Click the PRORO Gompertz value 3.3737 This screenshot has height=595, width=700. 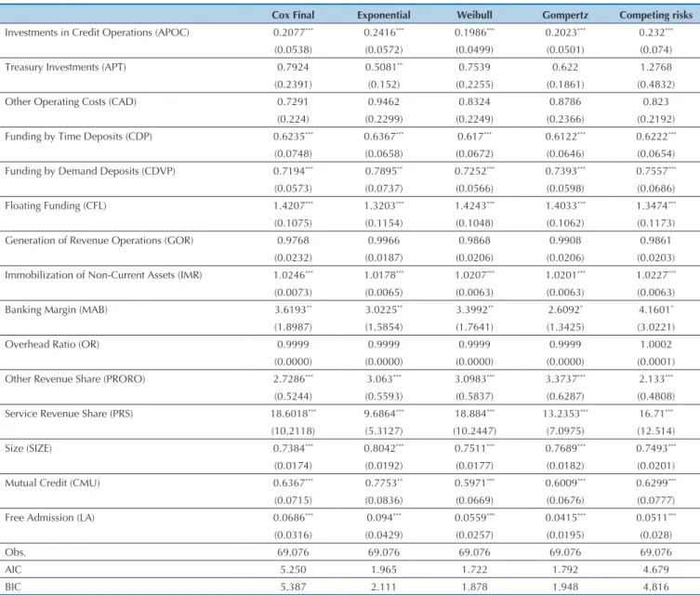[565, 379]
